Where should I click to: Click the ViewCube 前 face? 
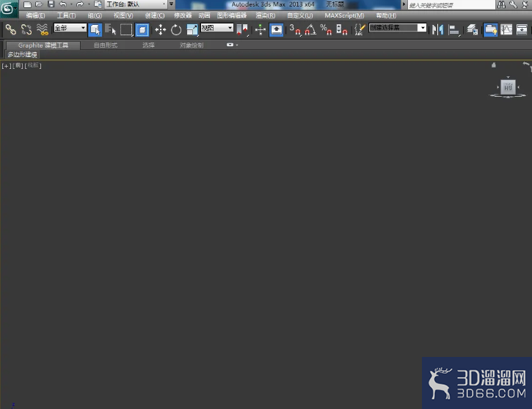click(x=508, y=87)
